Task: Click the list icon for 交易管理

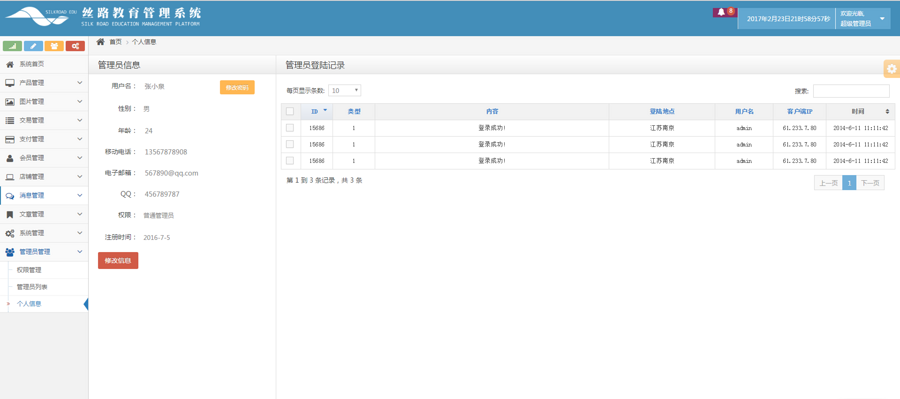Action: click(x=10, y=121)
